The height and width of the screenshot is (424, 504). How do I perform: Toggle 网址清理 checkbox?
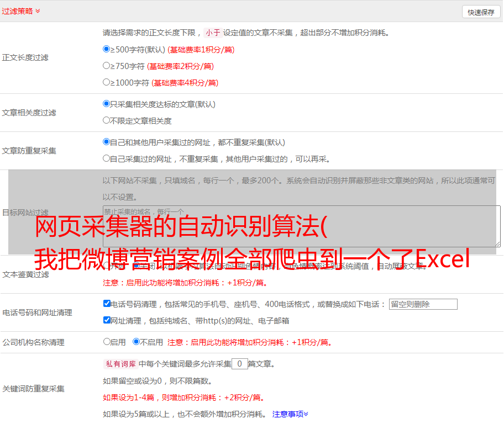click(x=107, y=320)
